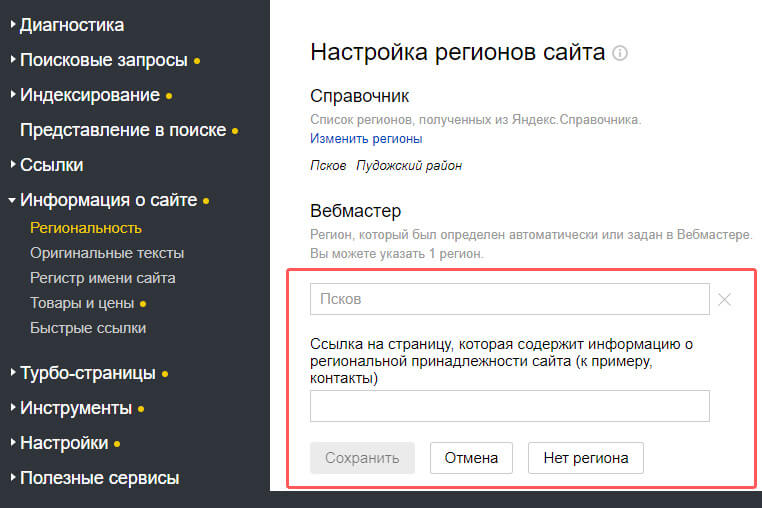Go to Товары и цены
Image resolution: width=762 pixels, height=508 pixels.
[82, 303]
